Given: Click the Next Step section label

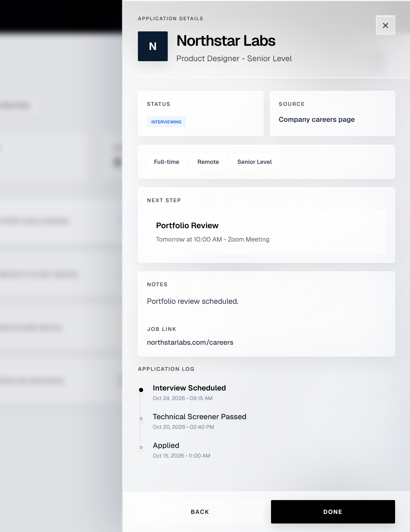Looking at the screenshot, I should coord(164,200).
